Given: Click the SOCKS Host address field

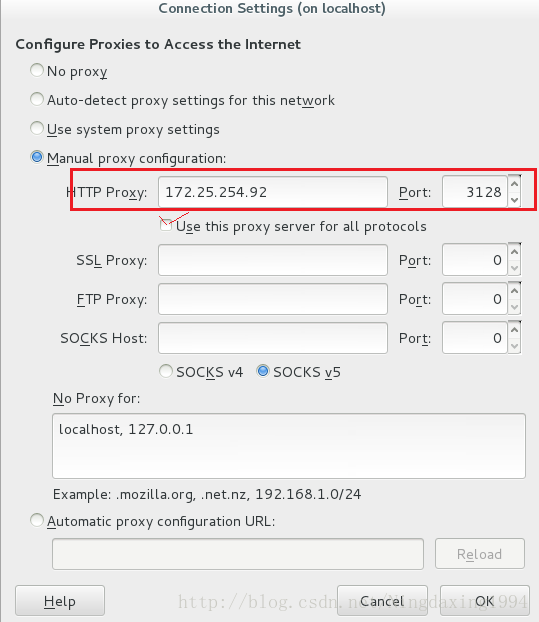Looking at the screenshot, I should point(273,338).
